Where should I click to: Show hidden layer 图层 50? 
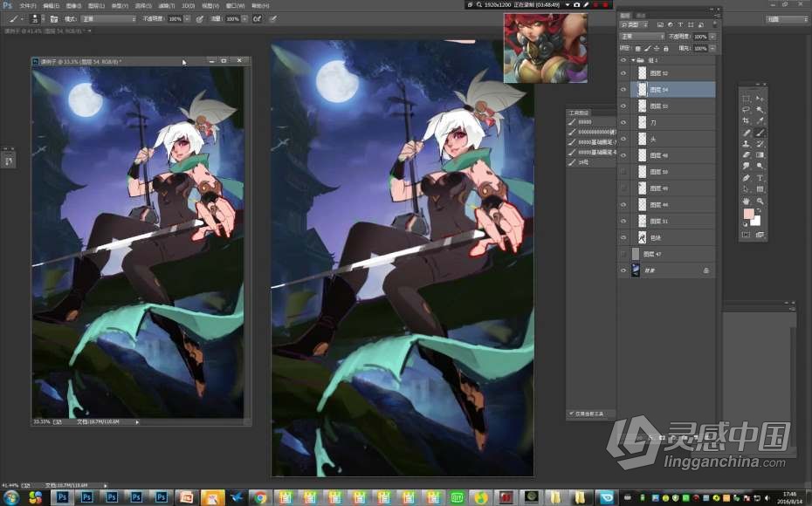tap(623, 172)
